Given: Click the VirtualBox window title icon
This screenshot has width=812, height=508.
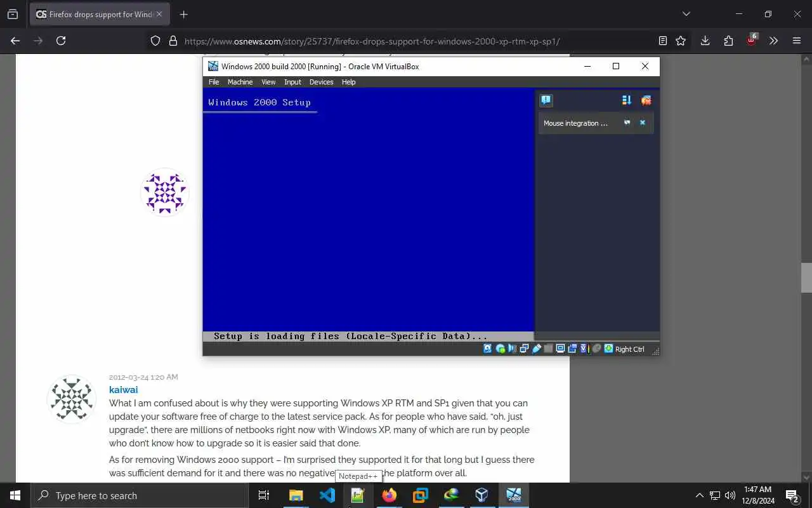Looking at the screenshot, I should pos(213,66).
